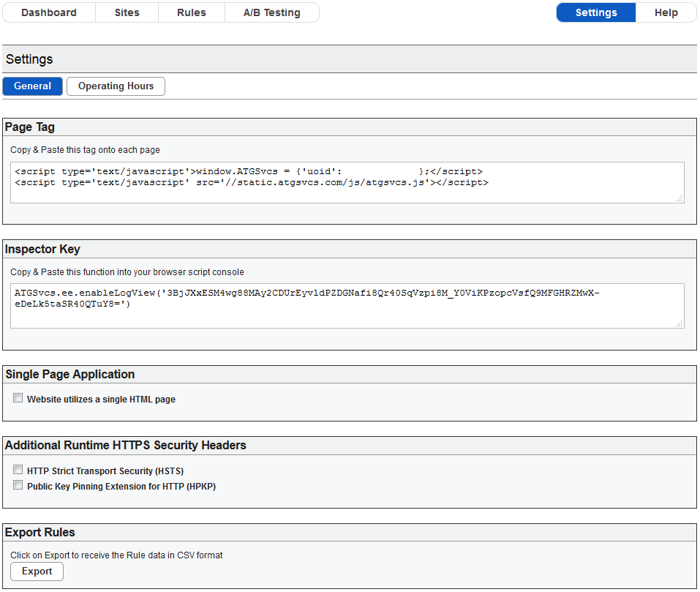Open the Dashboard tab

tap(49, 12)
